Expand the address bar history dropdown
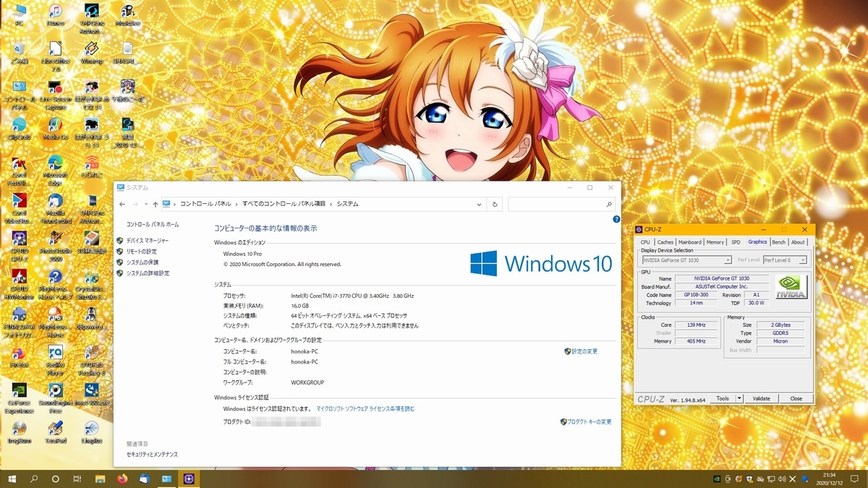The height and width of the screenshot is (488, 868). 480,205
